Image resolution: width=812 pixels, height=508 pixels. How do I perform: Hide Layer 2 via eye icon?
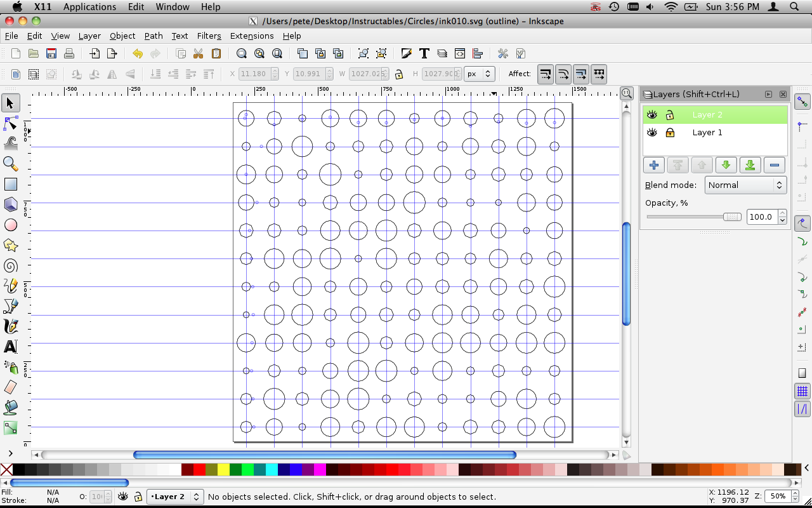coord(652,115)
